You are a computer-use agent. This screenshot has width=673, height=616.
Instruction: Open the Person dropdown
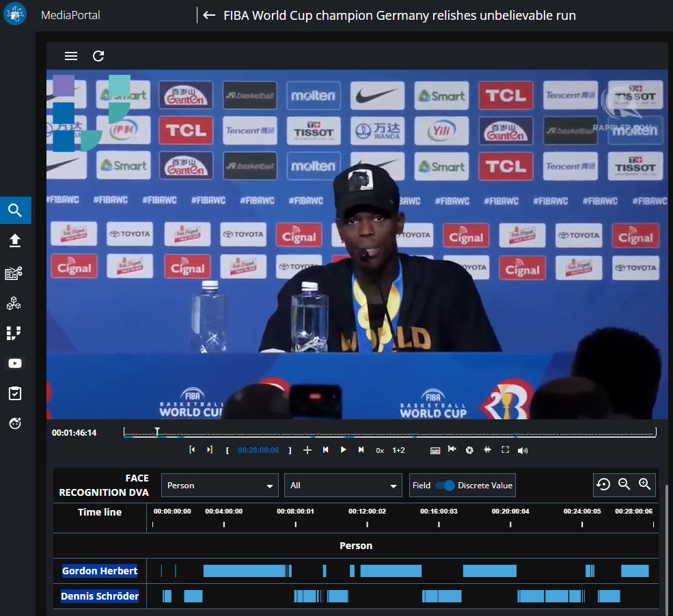(x=220, y=486)
